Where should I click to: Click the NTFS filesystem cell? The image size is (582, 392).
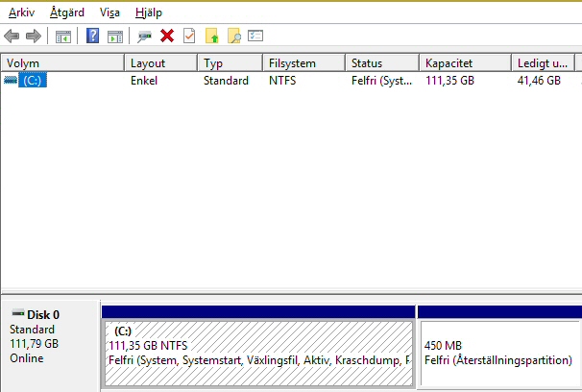click(x=282, y=81)
